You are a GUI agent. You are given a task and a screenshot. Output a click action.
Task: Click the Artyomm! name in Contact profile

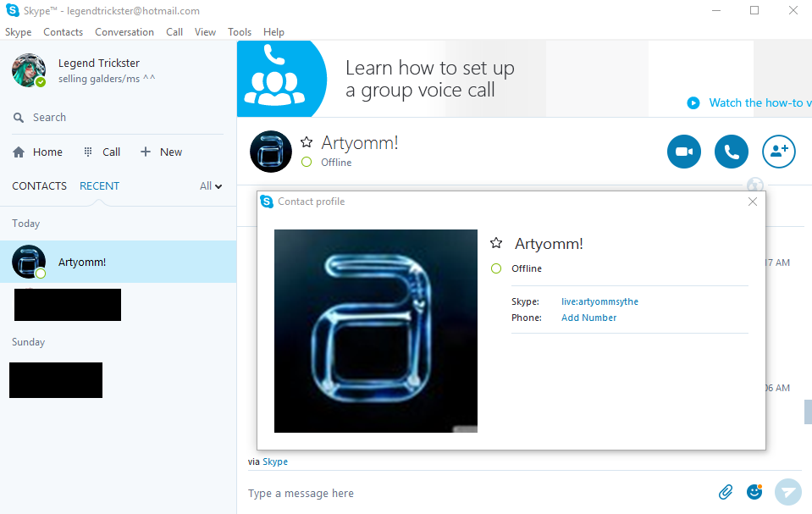coord(549,244)
